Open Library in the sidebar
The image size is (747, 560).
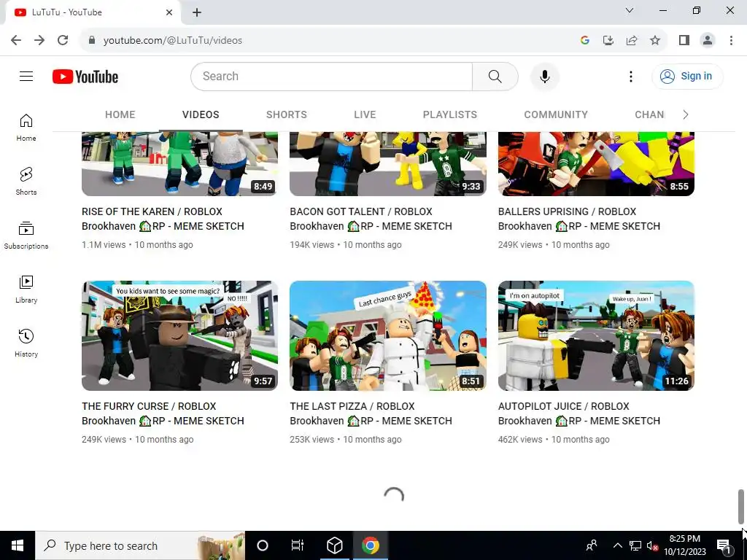[x=26, y=289]
